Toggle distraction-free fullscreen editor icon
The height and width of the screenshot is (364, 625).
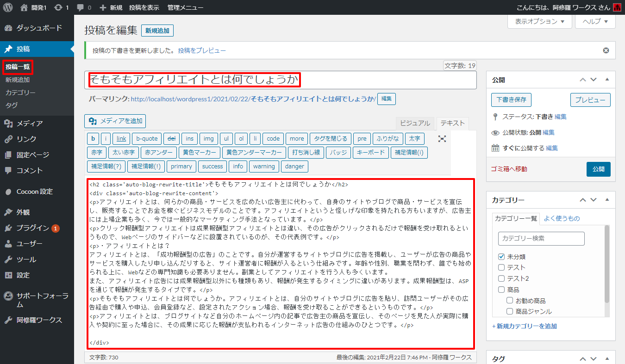click(x=442, y=139)
